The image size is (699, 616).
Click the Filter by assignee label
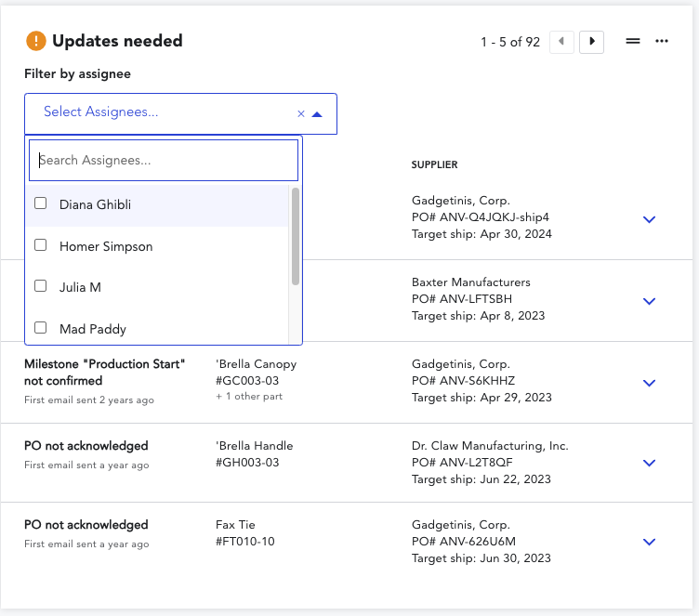pyautogui.click(x=77, y=73)
